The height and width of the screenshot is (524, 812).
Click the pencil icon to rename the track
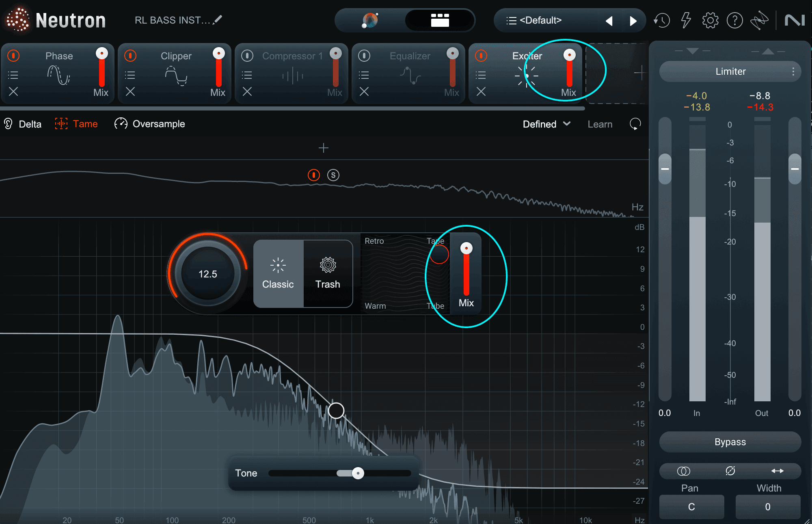218,19
